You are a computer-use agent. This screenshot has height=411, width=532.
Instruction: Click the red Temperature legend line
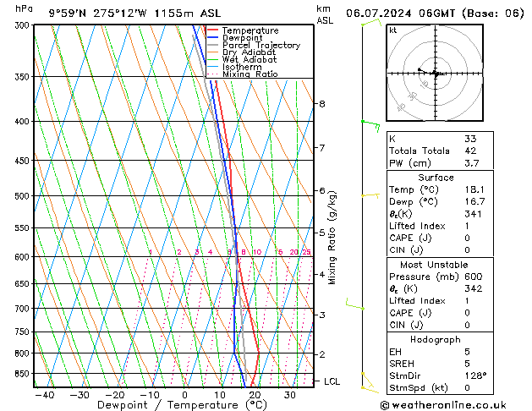[x=212, y=30]
